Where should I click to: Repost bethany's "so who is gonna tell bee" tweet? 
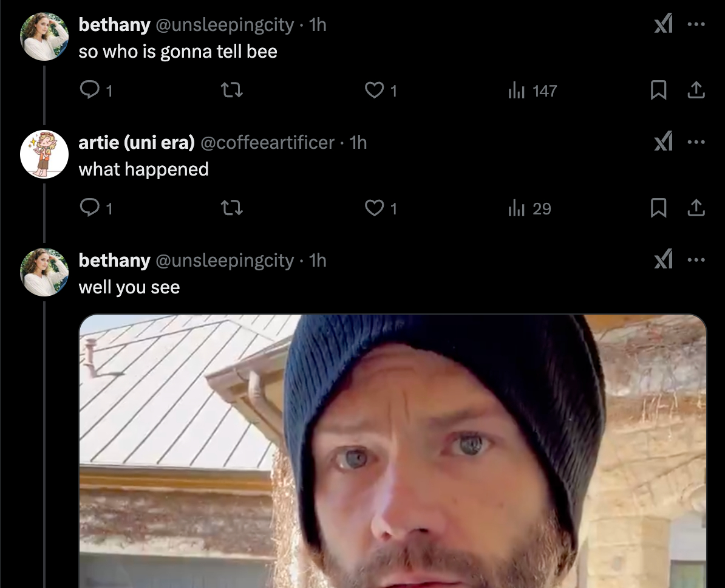(231, 91)
